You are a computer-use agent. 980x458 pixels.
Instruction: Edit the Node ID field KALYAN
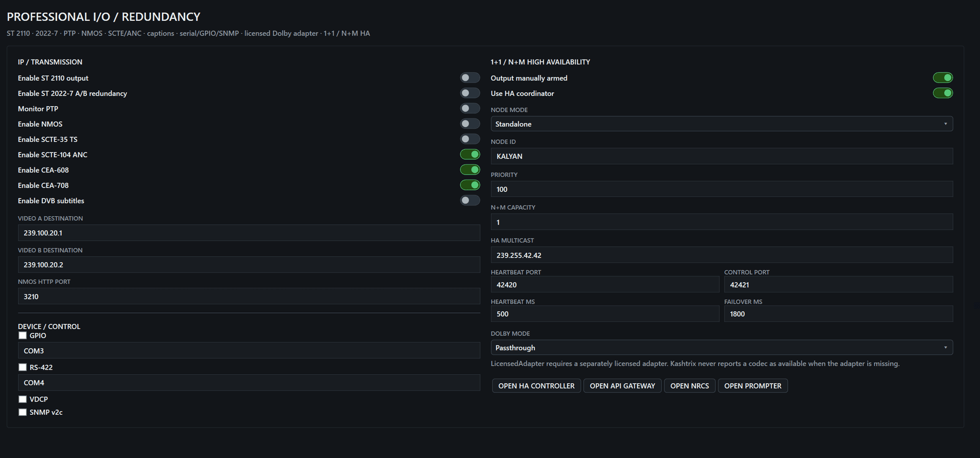click(x=722, y=156)
